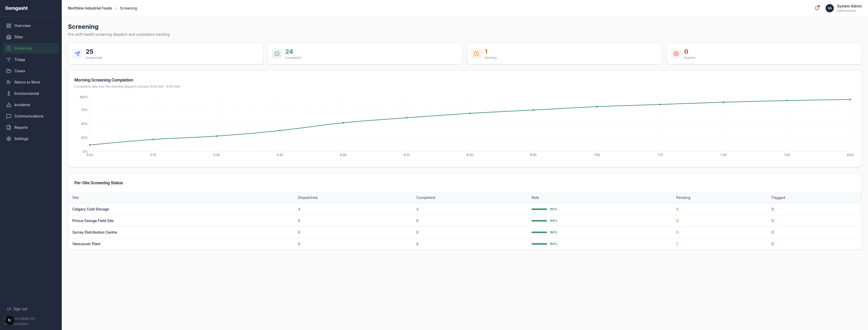Click the 5:00 data point on chart
The image size is (868, 330).
point(90,145)
